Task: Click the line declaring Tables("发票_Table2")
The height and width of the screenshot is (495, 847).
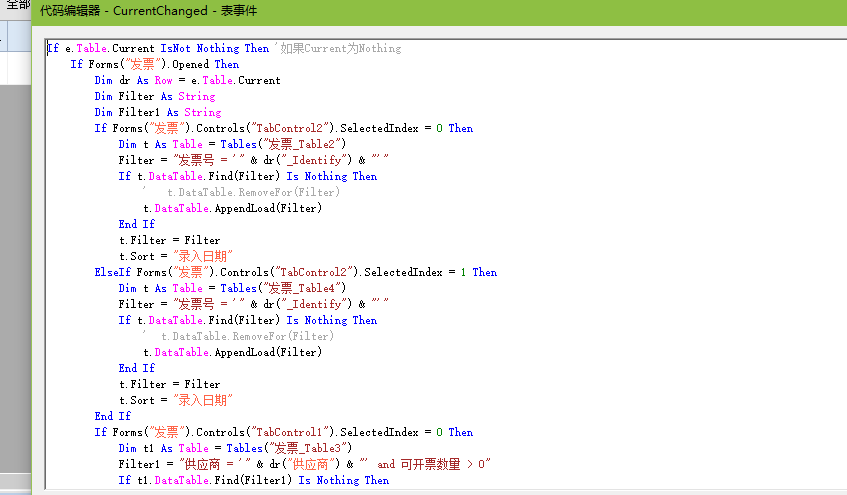Action: click(232, 144)
